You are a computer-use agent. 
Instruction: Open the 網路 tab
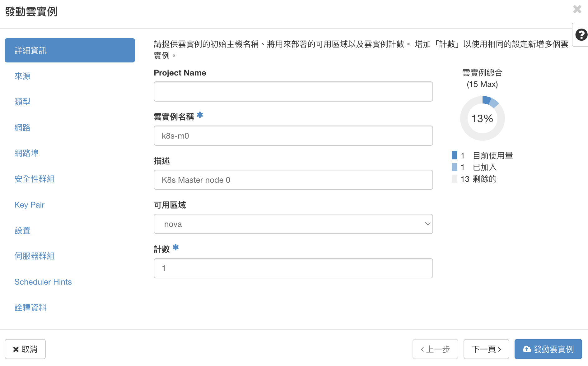[x=22, y=128]
